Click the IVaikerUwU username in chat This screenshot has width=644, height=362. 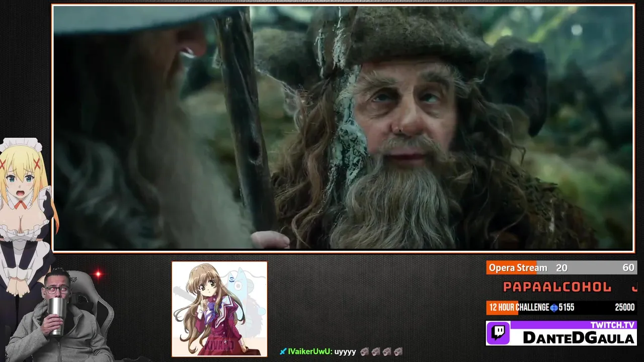309,352
